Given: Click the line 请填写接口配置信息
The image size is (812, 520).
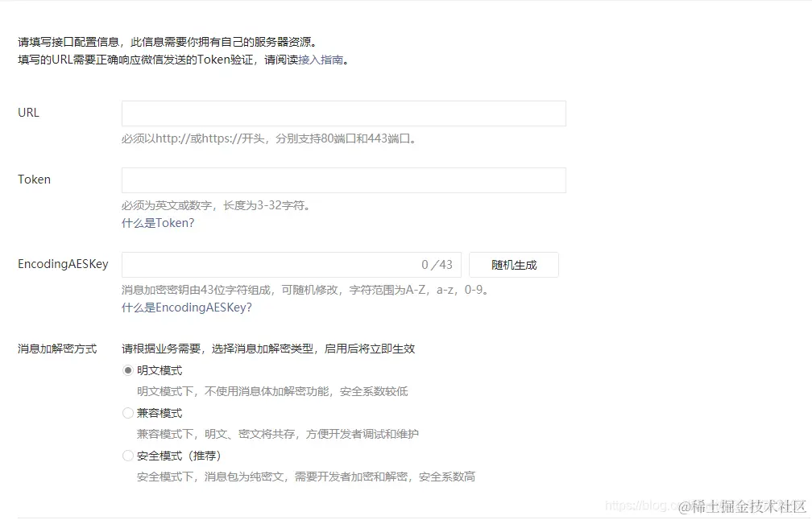Looking at the screenshot, I should tap(68, 42).
